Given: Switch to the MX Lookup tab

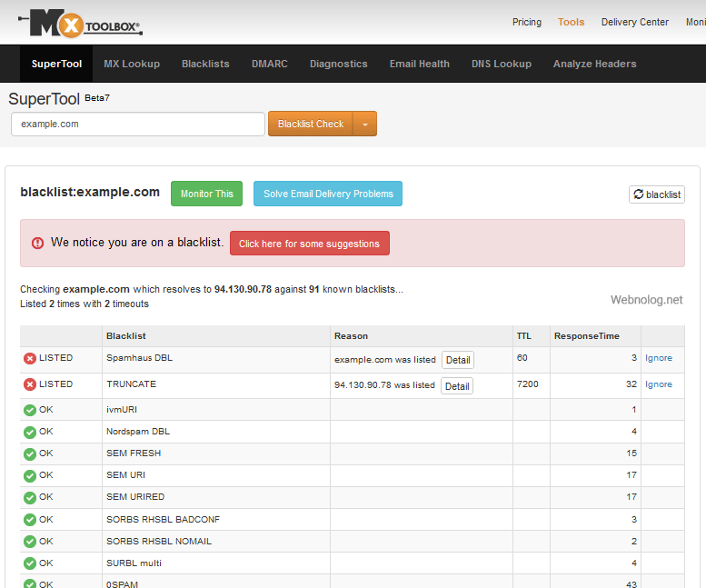Looking at the screenshot, I should point(132,64).
